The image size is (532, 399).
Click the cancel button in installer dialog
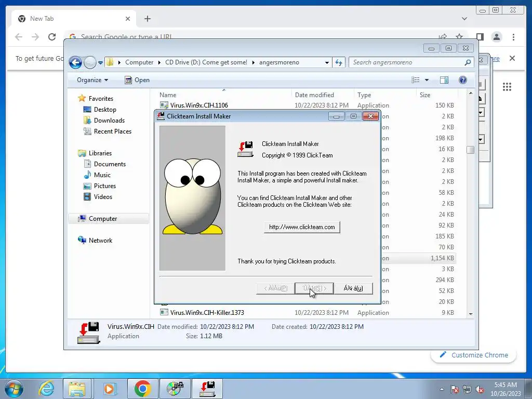coord(353,288)
